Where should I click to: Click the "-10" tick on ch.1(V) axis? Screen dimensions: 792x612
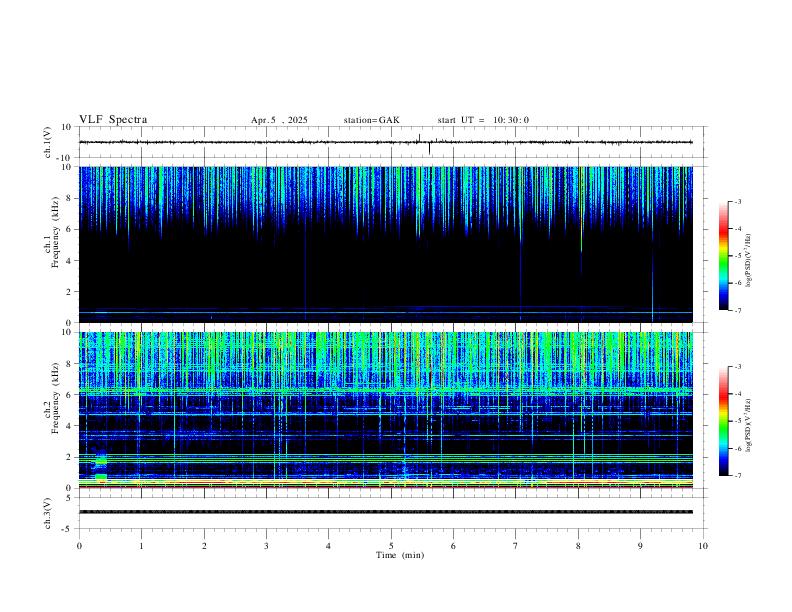pos(66,158)
